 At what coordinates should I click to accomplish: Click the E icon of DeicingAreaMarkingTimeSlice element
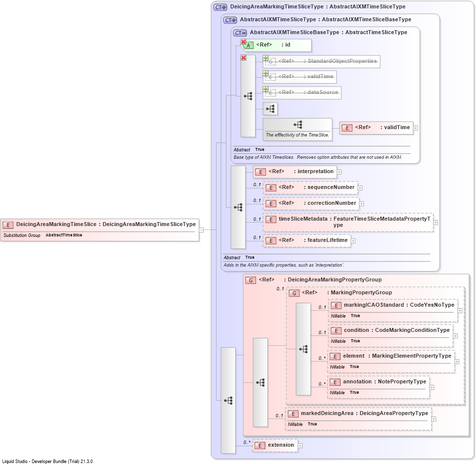(8, 225)
